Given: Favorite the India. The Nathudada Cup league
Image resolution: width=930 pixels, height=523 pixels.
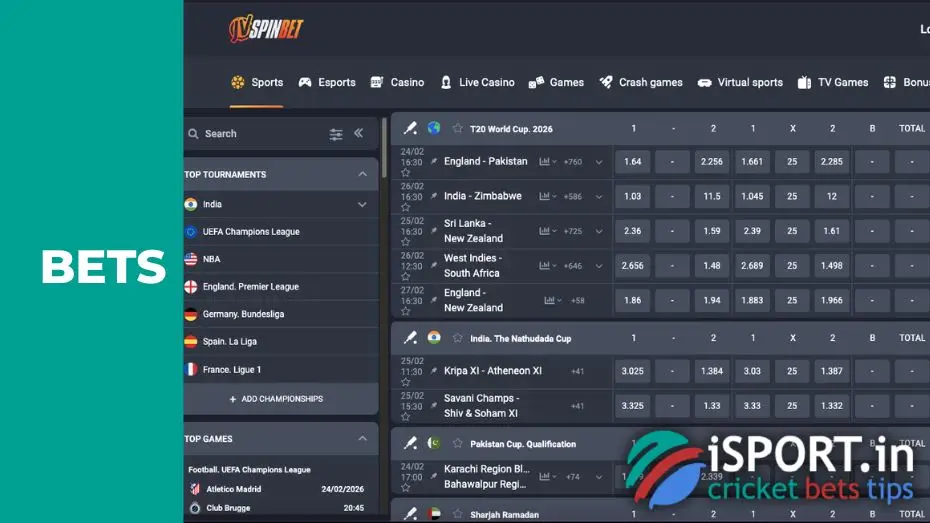Looking at the screenshot, I should (x=457, y=338).
